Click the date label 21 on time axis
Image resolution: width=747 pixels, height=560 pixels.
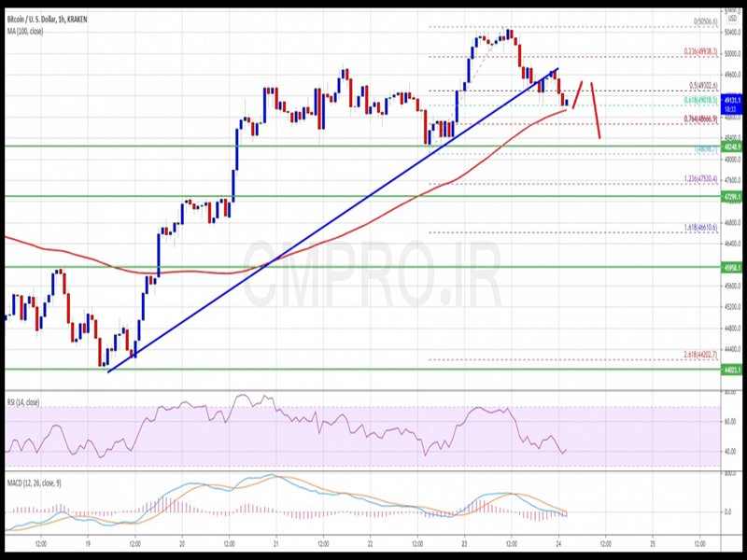(x=276, y=542)
